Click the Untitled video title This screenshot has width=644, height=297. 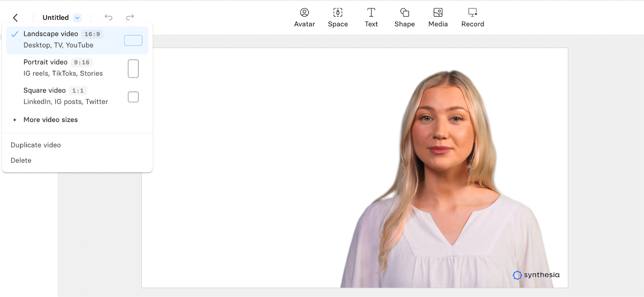coord(56,18)
